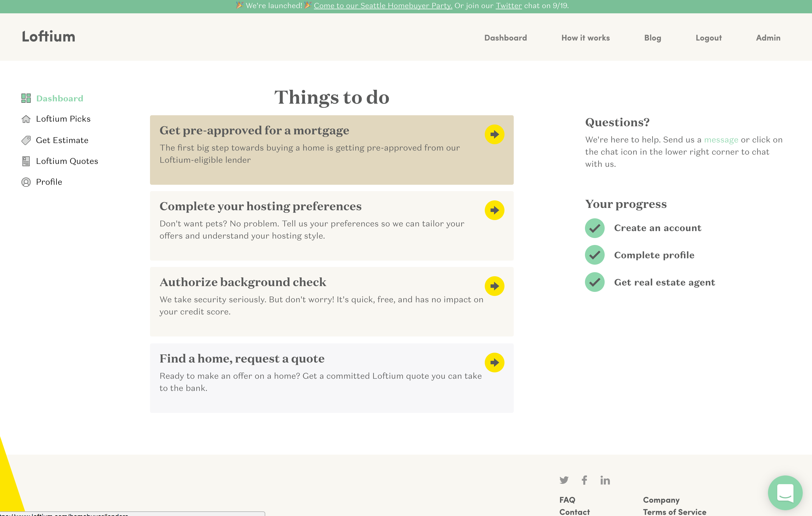This screenshot has height=516, width=812.
Task: Click the Dashboard grid icon in sidebar
Action: 26,98
